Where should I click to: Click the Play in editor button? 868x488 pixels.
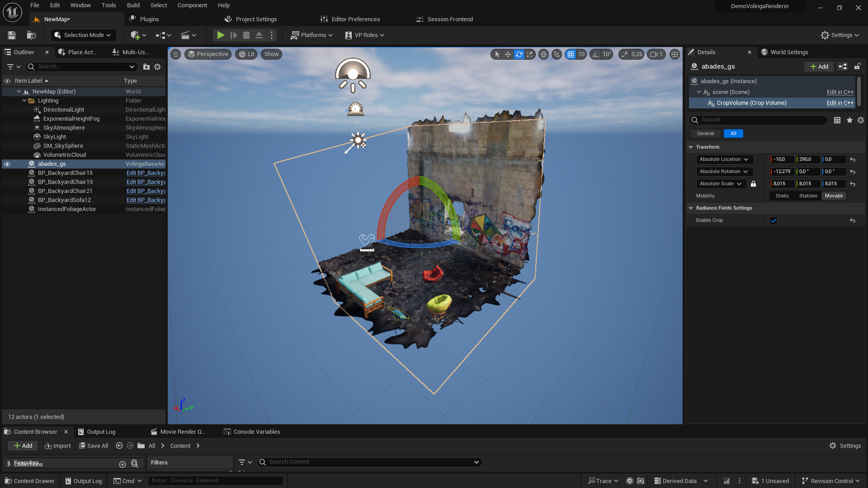[220, 35]
